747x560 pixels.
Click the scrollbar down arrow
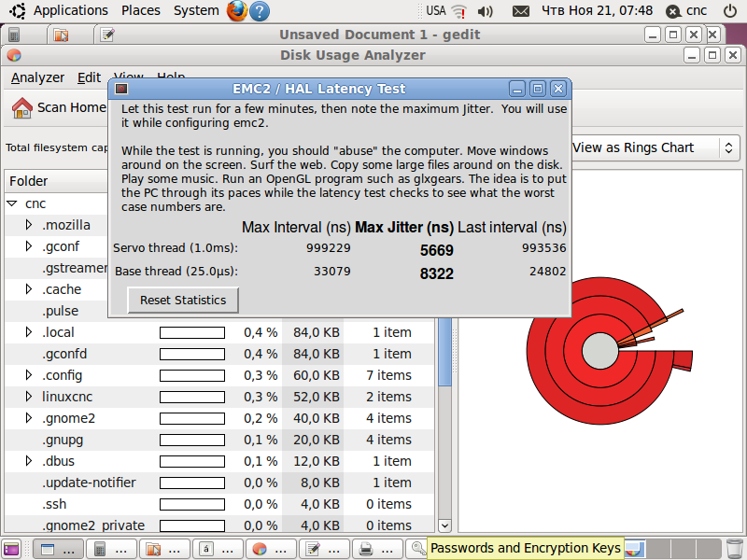[x=444, y=525]
